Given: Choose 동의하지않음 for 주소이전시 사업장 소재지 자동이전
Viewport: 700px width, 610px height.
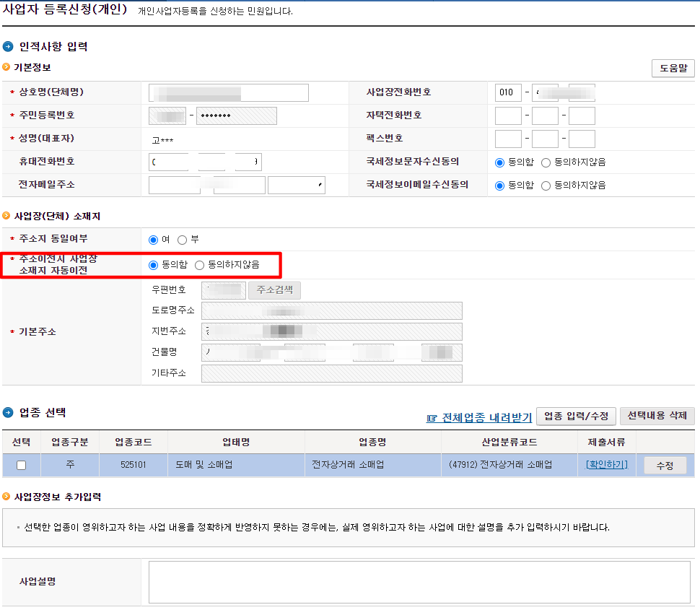Looking at the screenshot, I should tap(200, 264).
